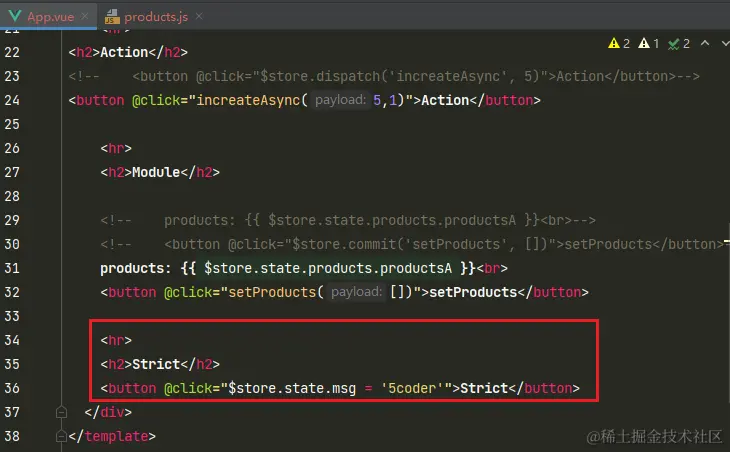Close the products.js tab
The image size is (730, 452).
[199, 16]
